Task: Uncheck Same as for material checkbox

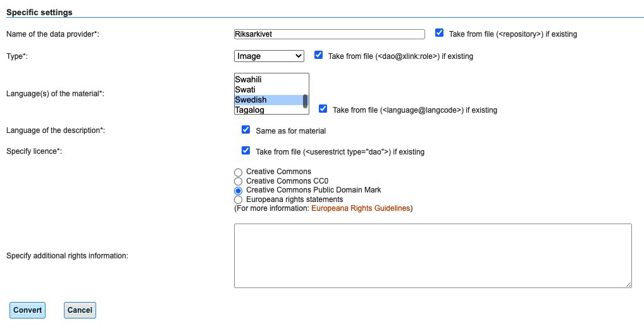Action: pos(245,130)
